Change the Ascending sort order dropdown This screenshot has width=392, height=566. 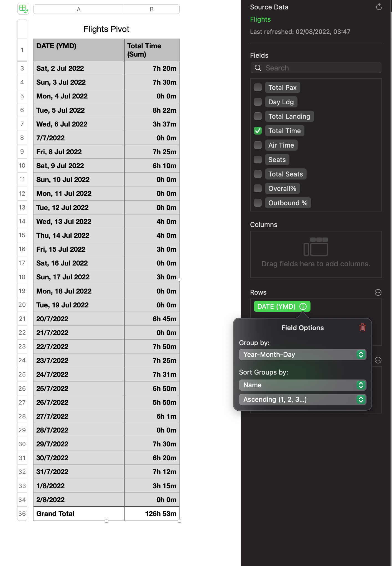(x=302, y=400)
